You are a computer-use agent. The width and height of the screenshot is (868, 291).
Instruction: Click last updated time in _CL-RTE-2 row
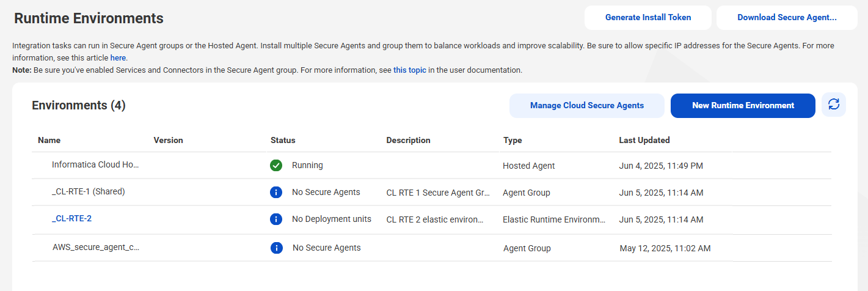coord(662,220)
